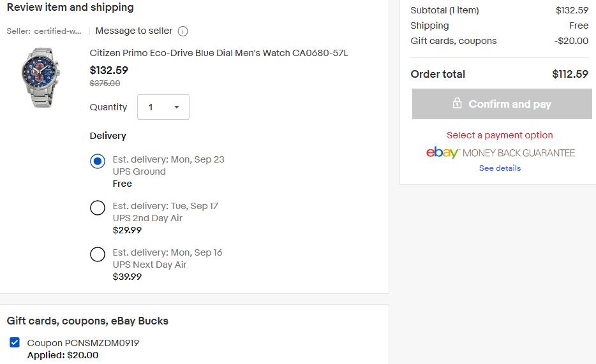This screenshot has height=364, width=596.
Task: Click the Est. delivery Mon, Sep 16 label
Action: click(167, 252)
